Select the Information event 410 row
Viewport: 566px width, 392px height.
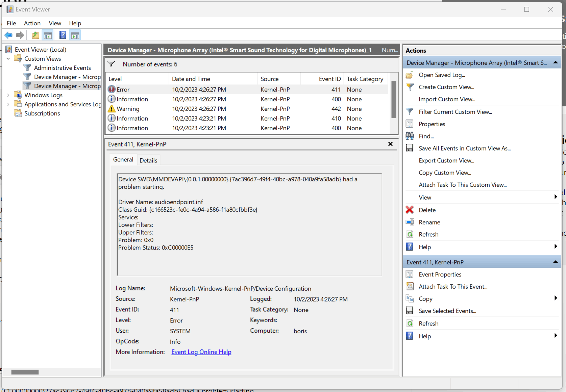pyautogui.click(x=247, y=119)
